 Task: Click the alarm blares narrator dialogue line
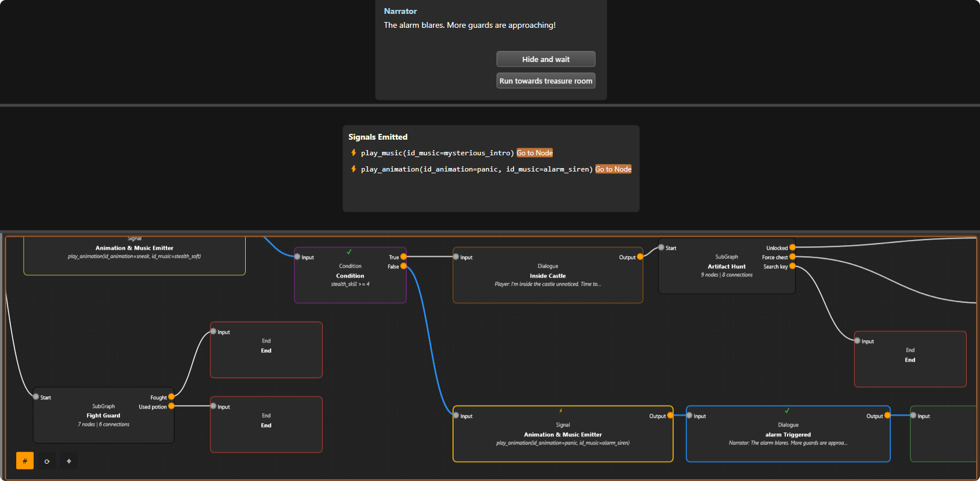(x=469, y=25)
